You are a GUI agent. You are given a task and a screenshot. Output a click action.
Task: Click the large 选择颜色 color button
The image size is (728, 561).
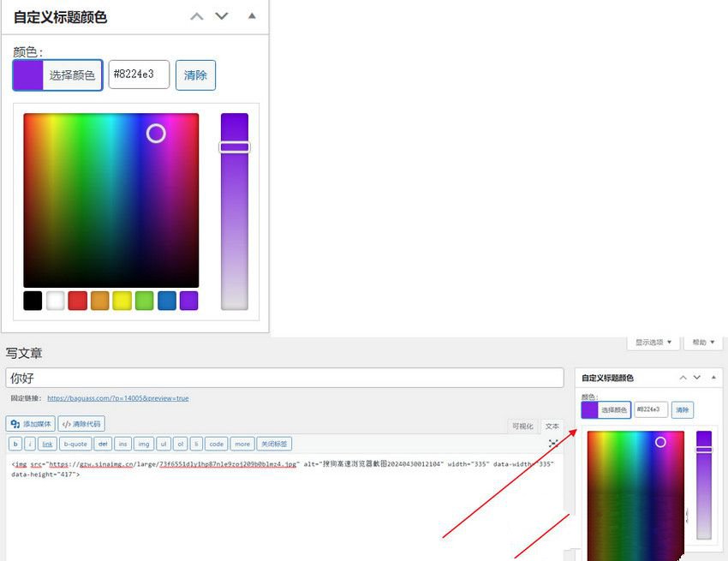pos(57,75)
